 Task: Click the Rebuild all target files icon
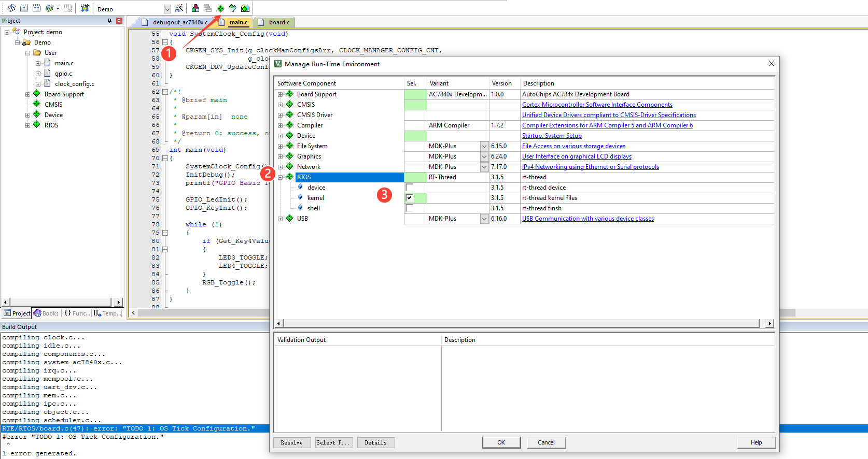pos(36,8)
